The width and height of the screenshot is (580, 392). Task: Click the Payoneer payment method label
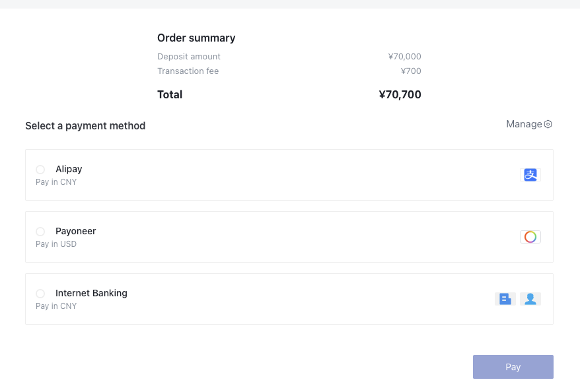tap(76, 231)
